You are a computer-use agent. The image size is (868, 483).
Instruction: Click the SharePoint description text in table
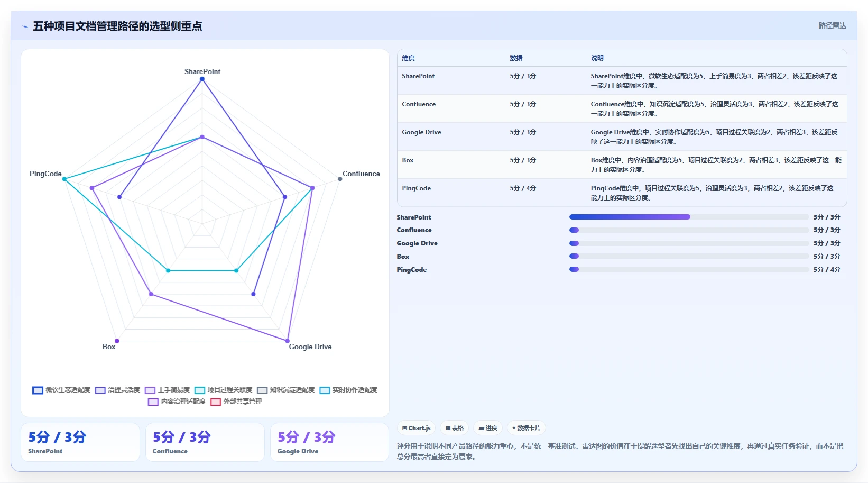click(x=714, y=81)
